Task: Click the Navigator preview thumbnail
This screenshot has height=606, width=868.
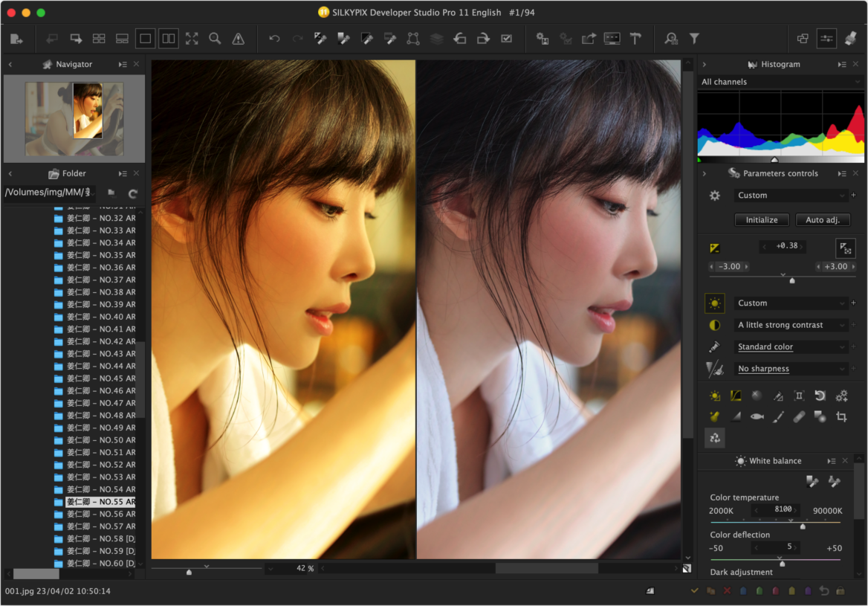Action: pyautogui.click(x=74, y=118)
